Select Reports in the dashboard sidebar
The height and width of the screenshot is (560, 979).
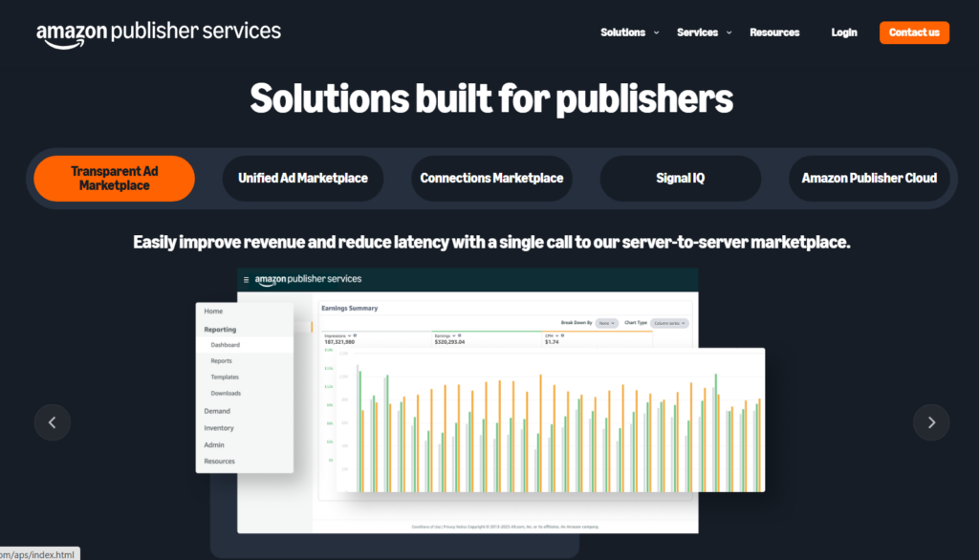tap(221, 361)
